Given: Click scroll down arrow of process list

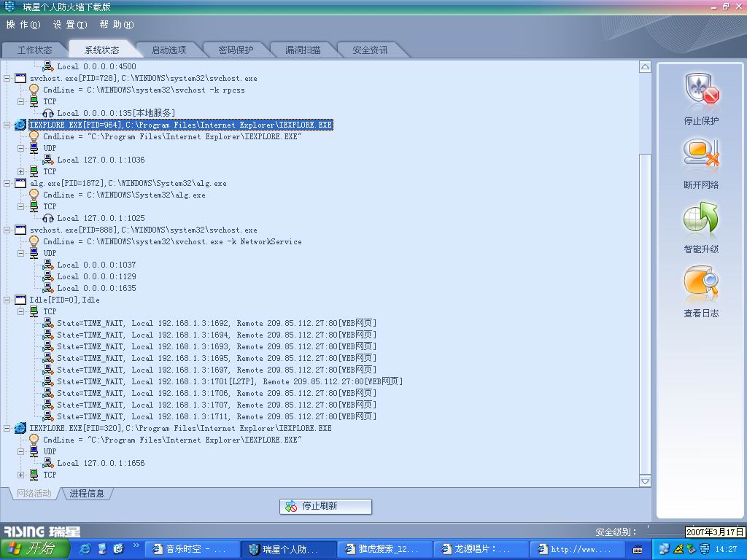Looking at the screenshot, I should point(645,481).
